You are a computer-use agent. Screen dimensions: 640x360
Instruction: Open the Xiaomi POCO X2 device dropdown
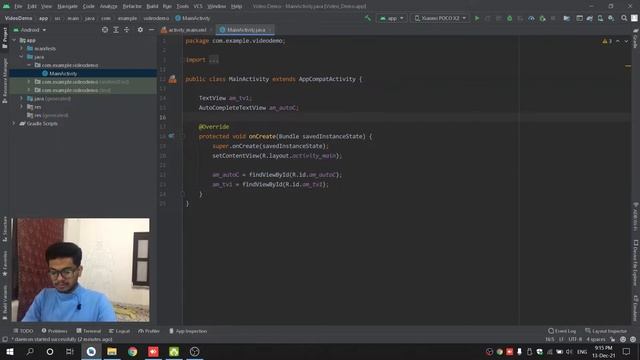coord(440,18)
